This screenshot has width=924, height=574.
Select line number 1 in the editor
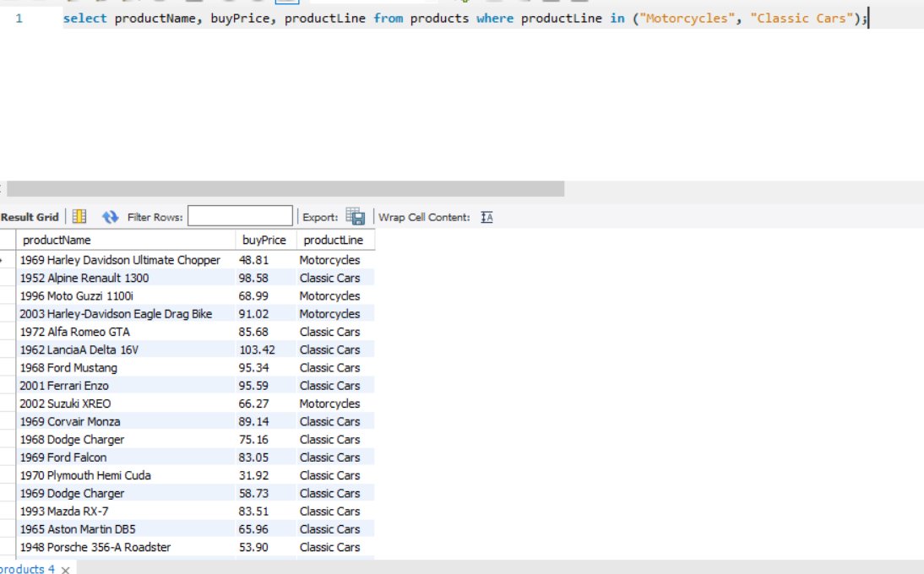(19, 19)
